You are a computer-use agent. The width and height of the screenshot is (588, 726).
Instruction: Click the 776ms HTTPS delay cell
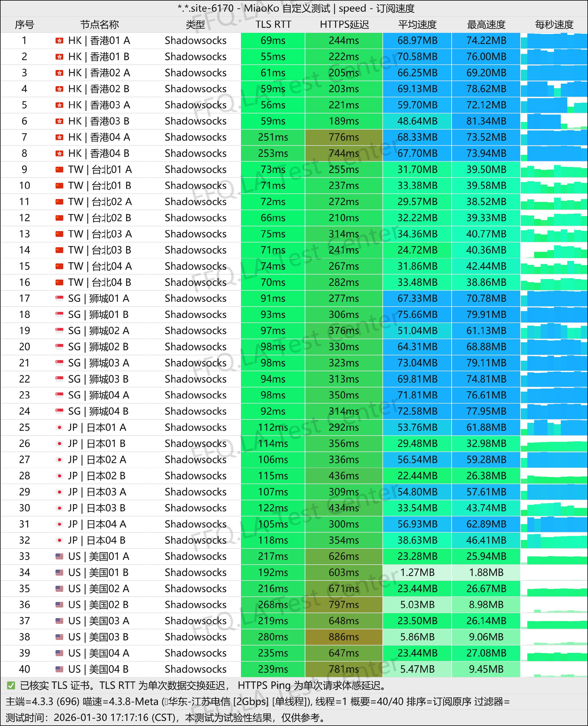coord(344,137)
